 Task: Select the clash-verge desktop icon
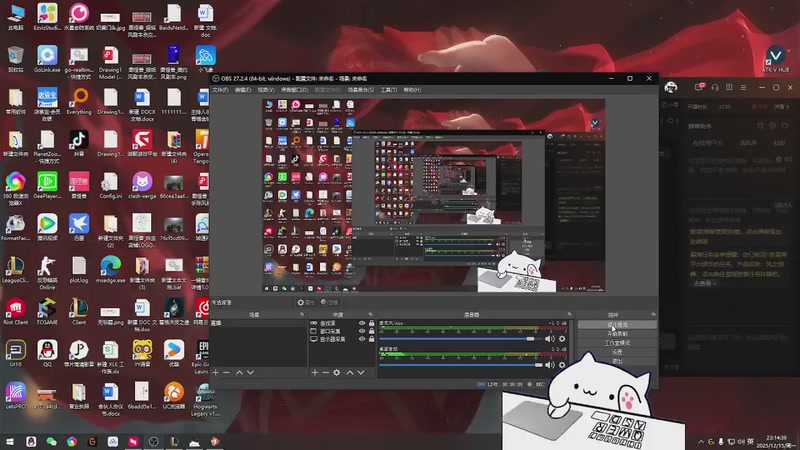142,185
